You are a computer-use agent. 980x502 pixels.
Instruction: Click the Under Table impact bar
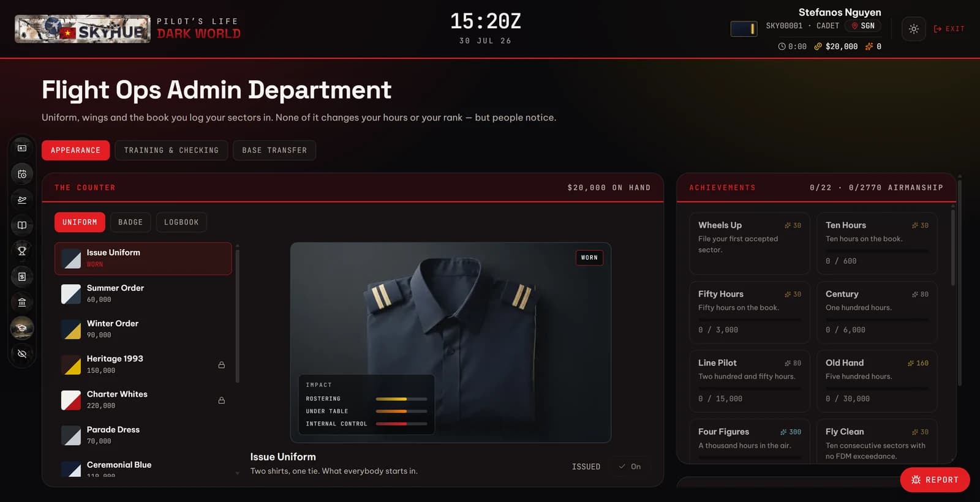click(x=401, y=411)
